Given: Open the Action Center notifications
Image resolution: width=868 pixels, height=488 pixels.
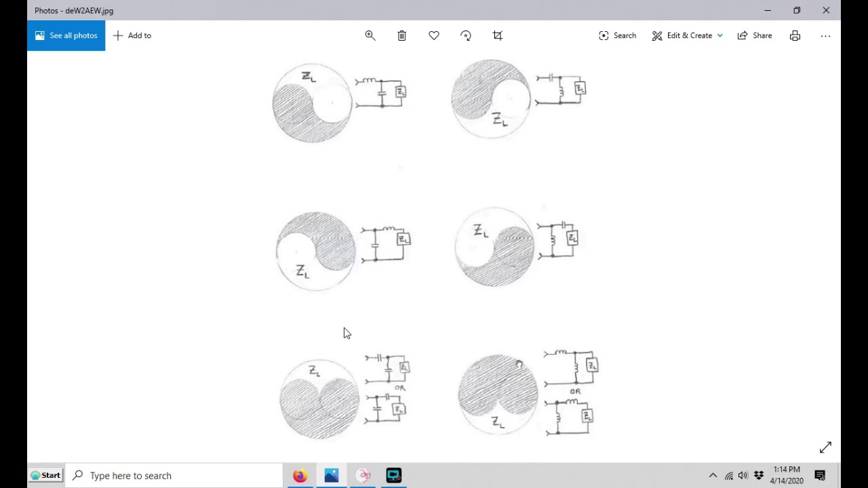Looking at the screenshot, I should [x=820, y=475].
